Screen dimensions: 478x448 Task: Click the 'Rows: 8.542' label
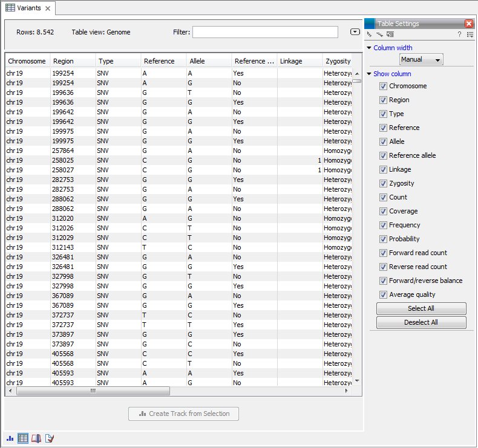pos(35,32)
